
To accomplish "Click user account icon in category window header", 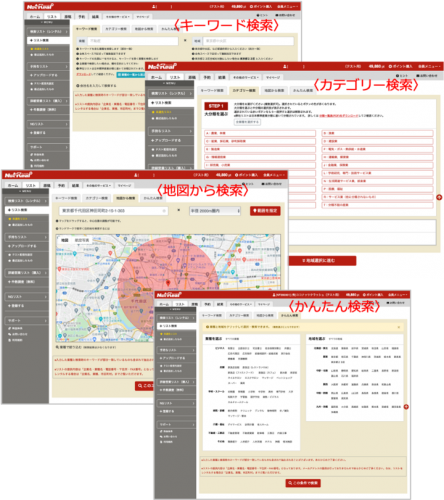I will pos(285,67).
